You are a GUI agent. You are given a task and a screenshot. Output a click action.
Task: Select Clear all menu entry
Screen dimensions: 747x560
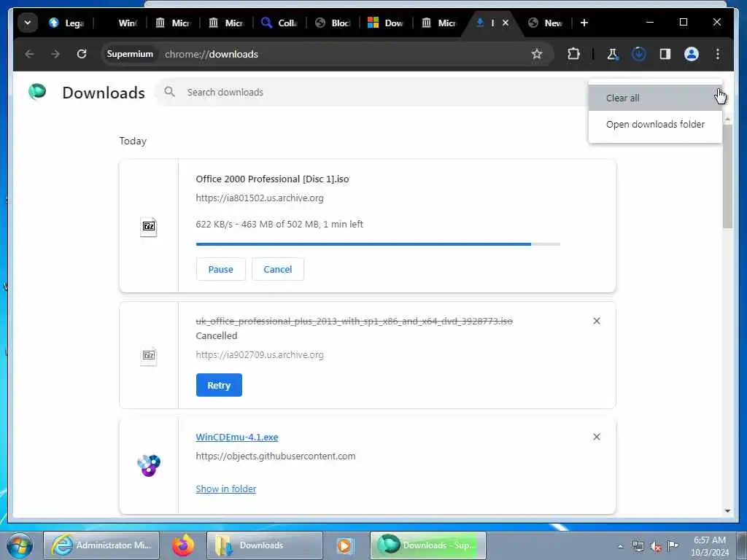655,98
